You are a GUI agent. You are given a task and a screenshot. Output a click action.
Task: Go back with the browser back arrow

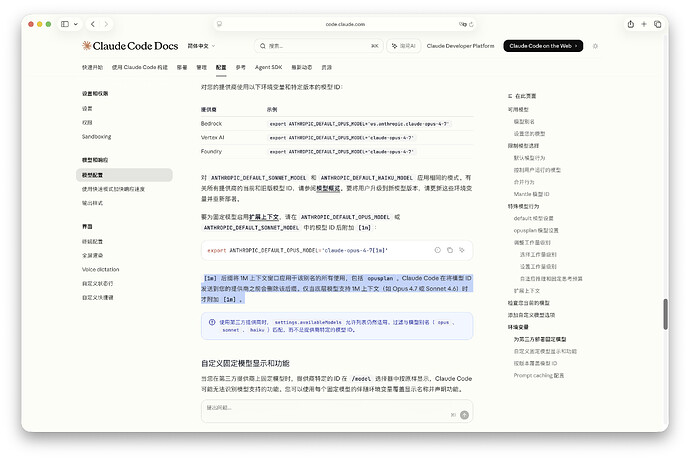click(93, 24)
